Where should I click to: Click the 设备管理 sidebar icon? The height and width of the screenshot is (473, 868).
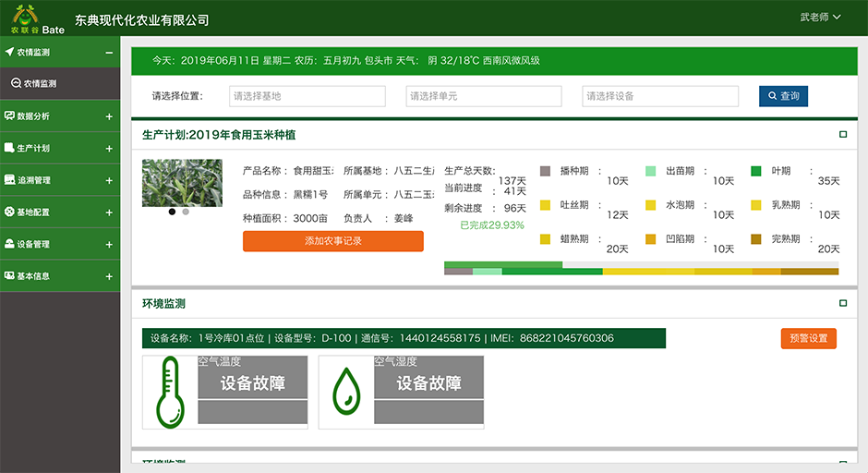point(9,245)
